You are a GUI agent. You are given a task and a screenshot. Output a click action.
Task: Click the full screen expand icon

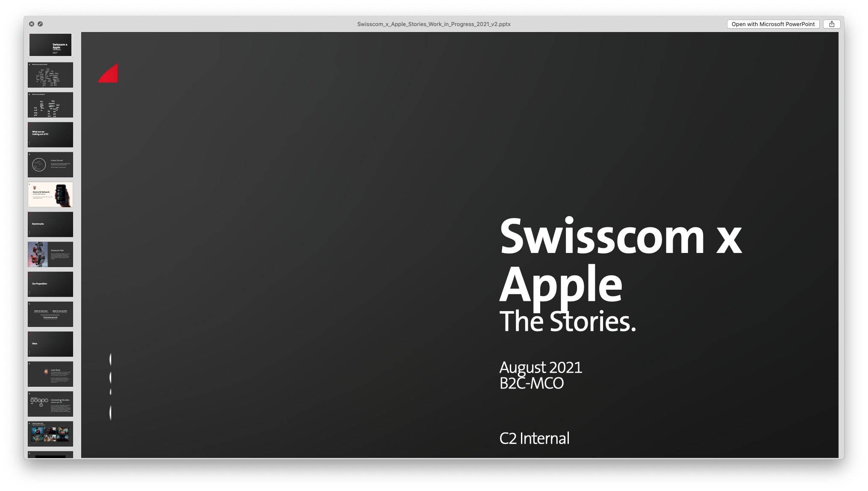(x=40, y=24)
